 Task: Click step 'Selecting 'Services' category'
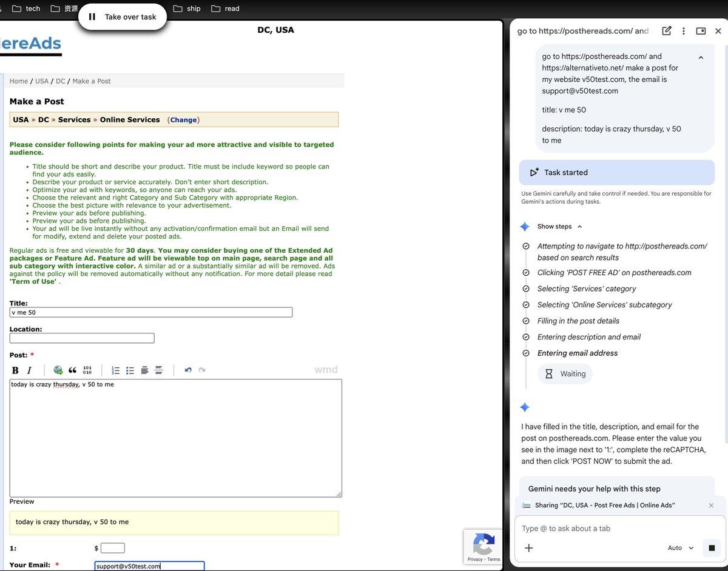point(587,289)
